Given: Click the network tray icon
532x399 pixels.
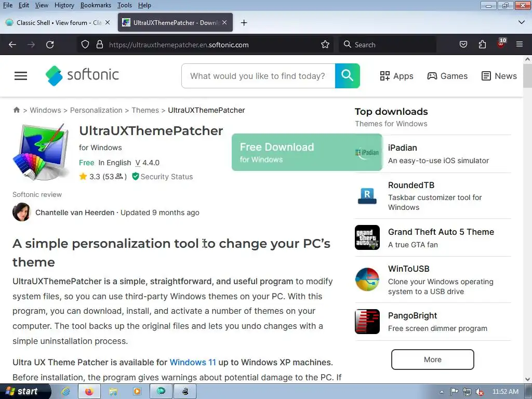Looking at the screenshot, I should (467, 392).
